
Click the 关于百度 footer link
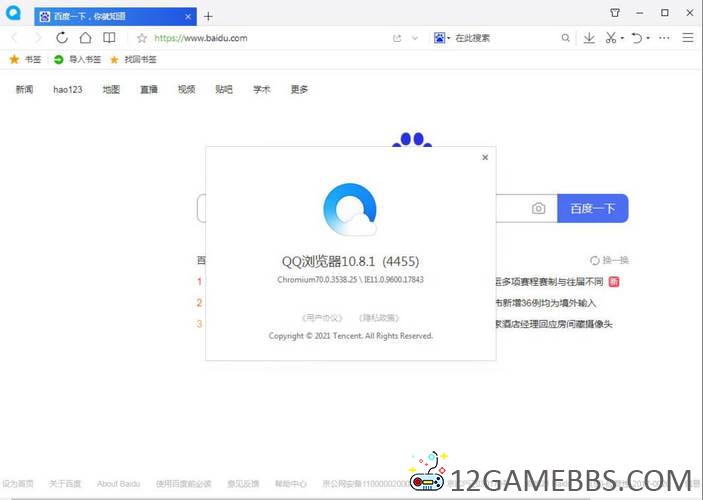coord(65,484)
